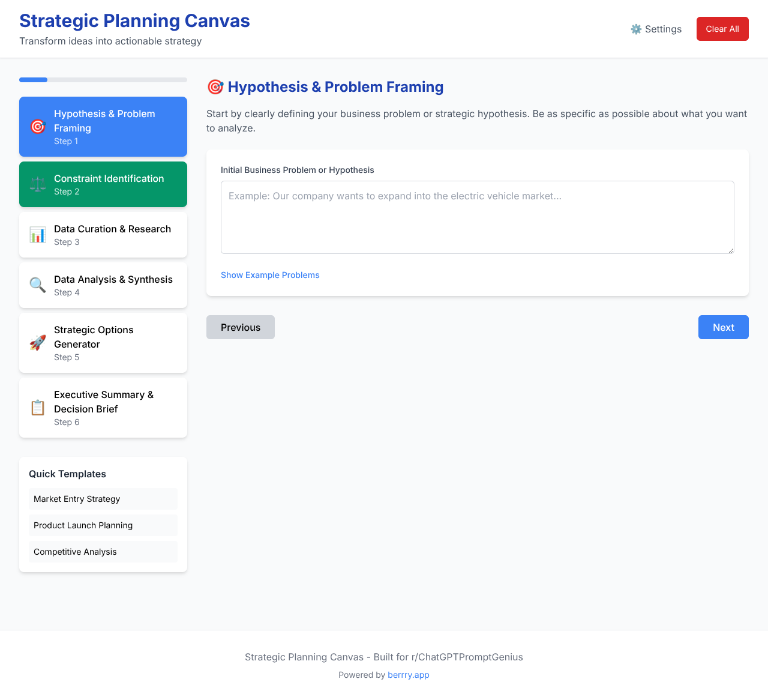Click the bar chart icon in Step 3

37,235
